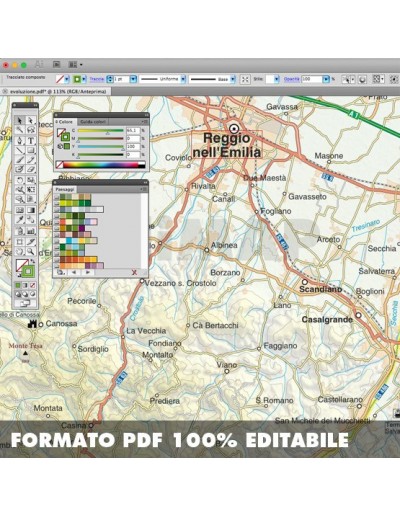
Task: Pick the Line Segment tool
Action: point(20,150)
